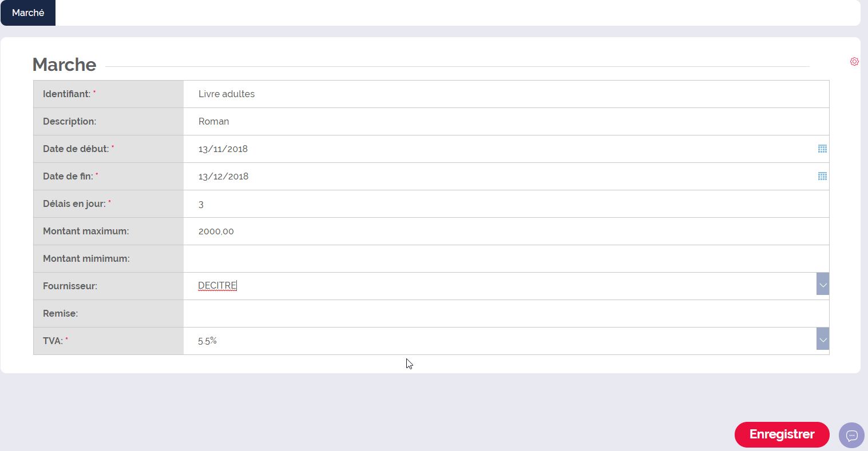
Task: Expand the TVA dropdown arrow
Action: click(823, 339)
